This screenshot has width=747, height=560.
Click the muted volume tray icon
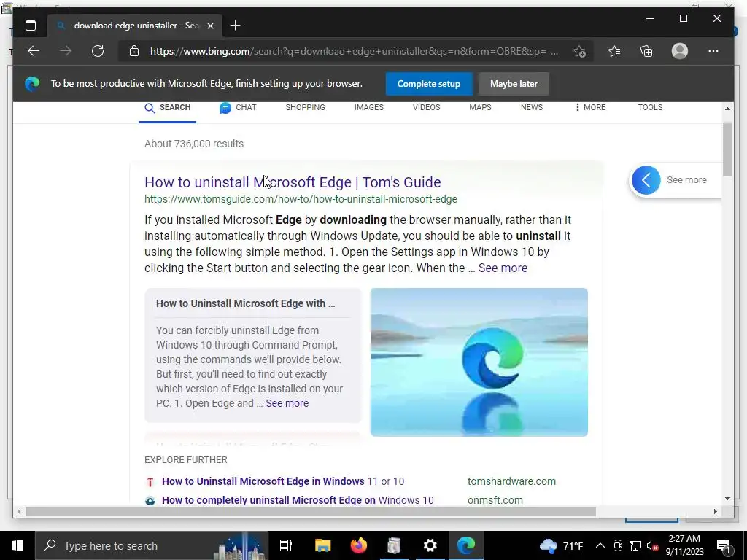point(653,545)
